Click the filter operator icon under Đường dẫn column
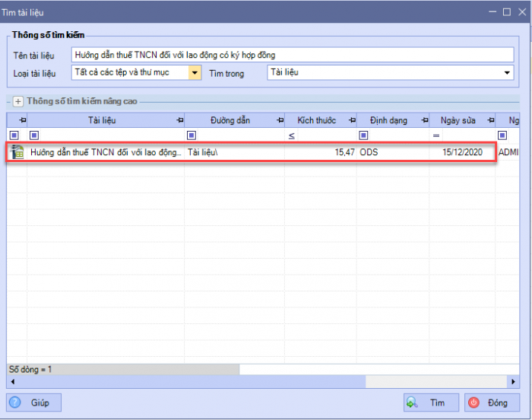The image size is (532, 420). 191,135
